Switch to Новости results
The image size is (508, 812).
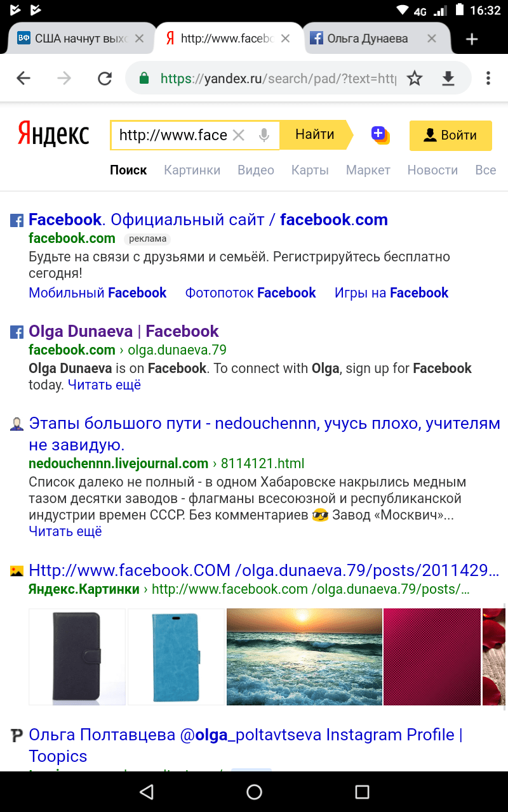click(432, 170)
